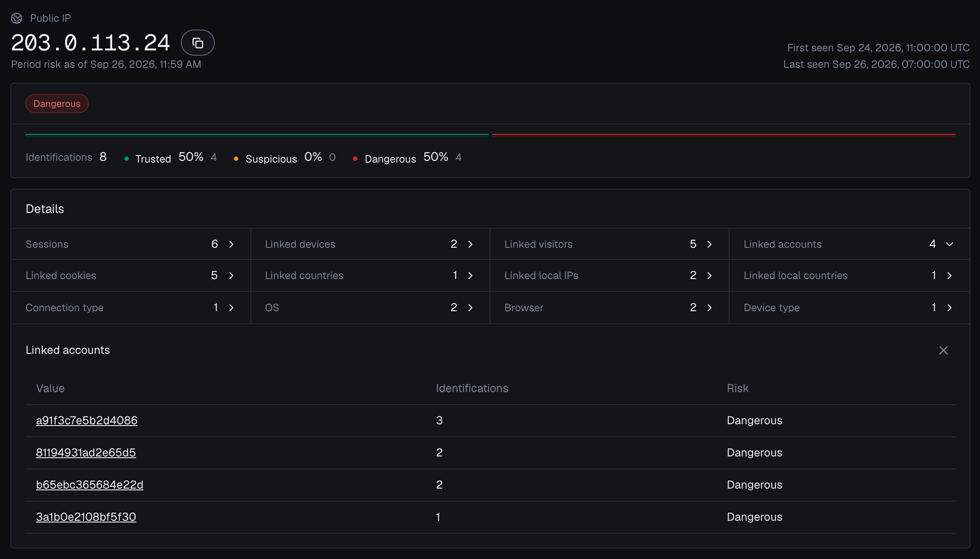Click the Risk column header
The width and height of the screenshot is (980, 559).
(x=737, y=388)
